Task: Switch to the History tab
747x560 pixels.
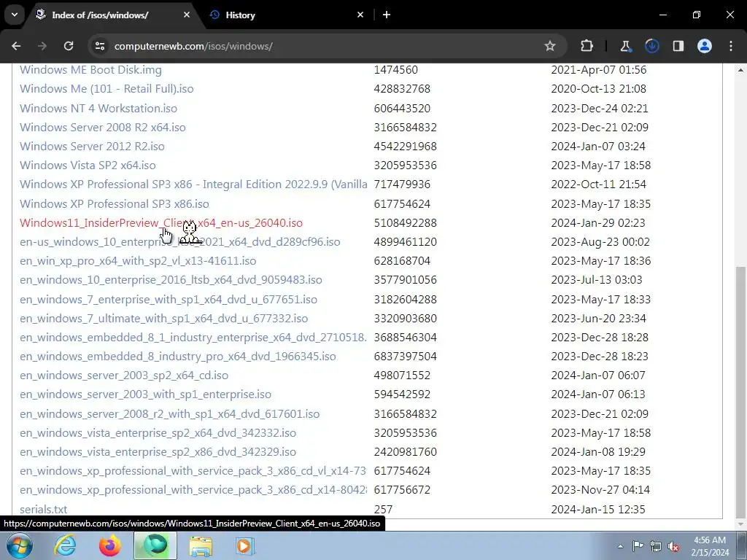Action: [x=286, y=15]
